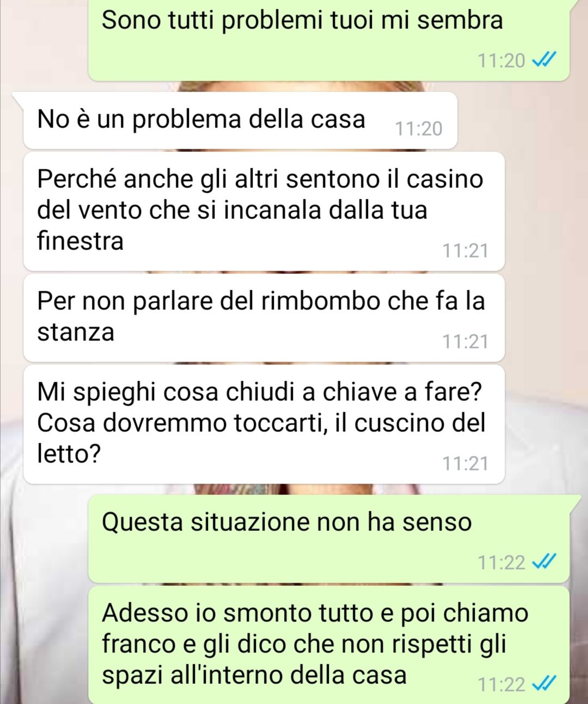Tap the 11:20 timestamp on the first green message
The height and width of the screenshot is (704, 588).
pyautogui.click(x=501, y=60)
